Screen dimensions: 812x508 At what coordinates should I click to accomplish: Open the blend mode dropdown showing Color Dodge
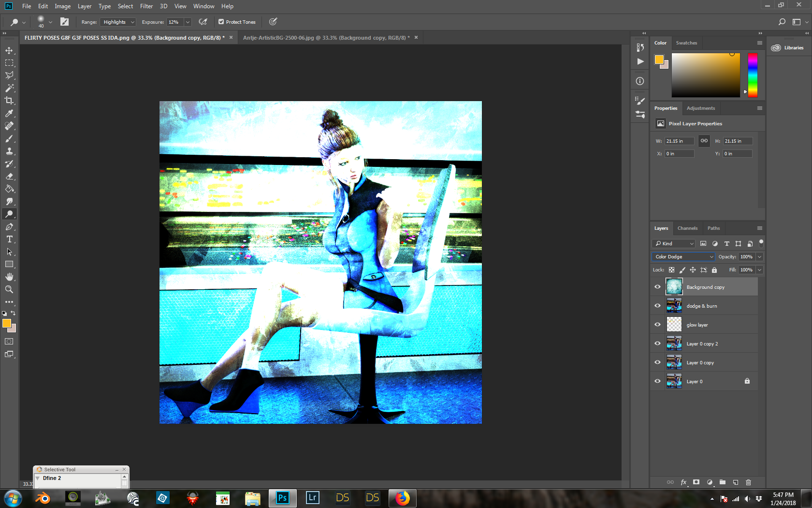tap(683, 257)
